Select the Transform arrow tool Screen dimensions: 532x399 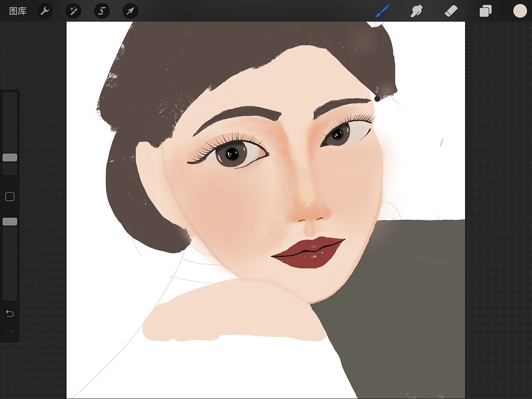tap(130, 11)
